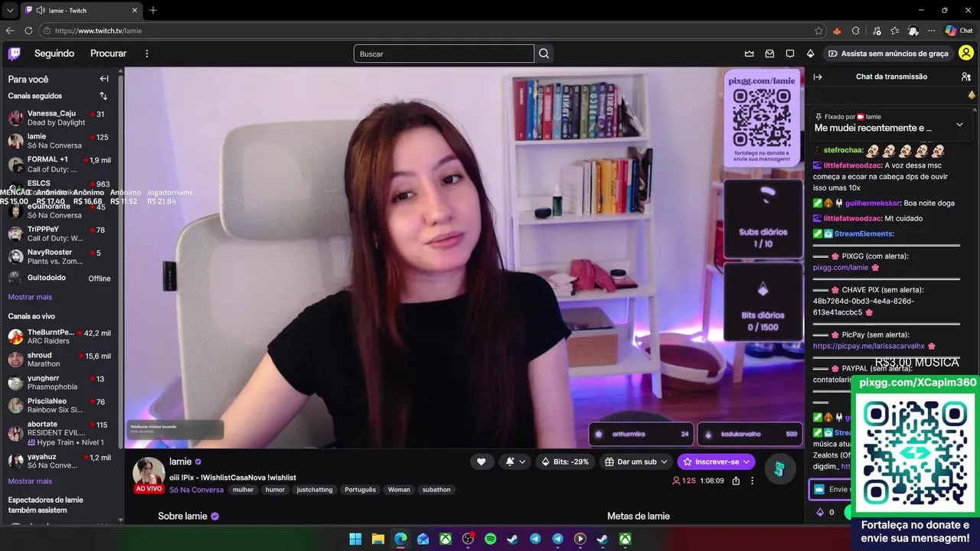
Task: Open the Prime loot crown icon
Action: pos(750,54)
